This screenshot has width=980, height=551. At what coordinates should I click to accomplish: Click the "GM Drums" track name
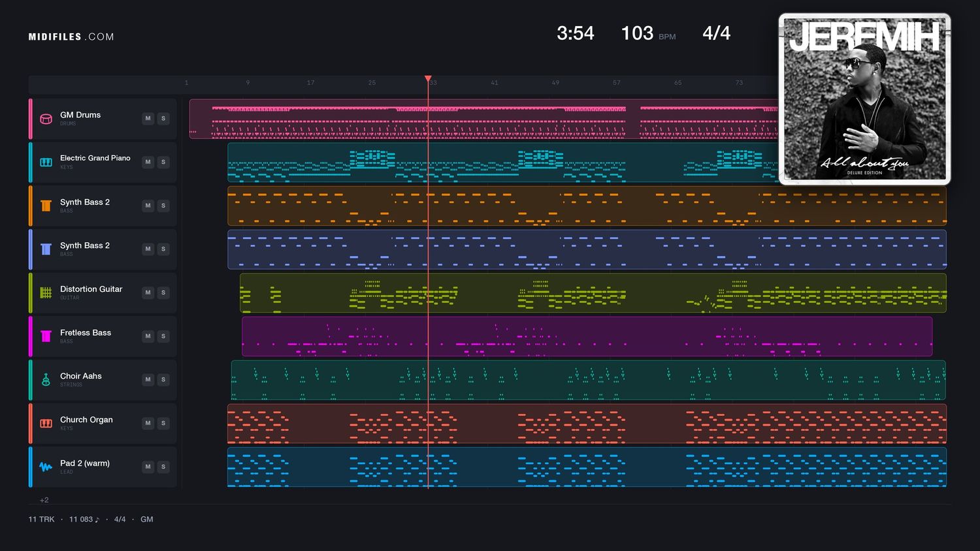pyautogui.click(x=80, y=115)
